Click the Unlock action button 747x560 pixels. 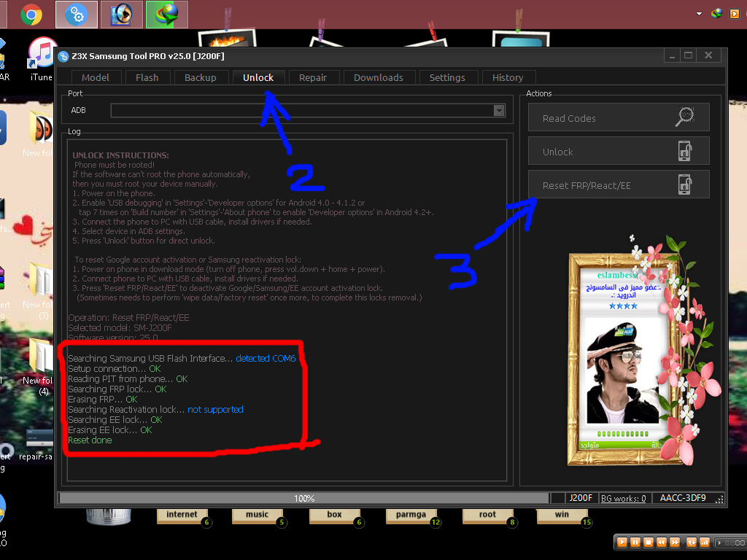[x=619, y=151]
